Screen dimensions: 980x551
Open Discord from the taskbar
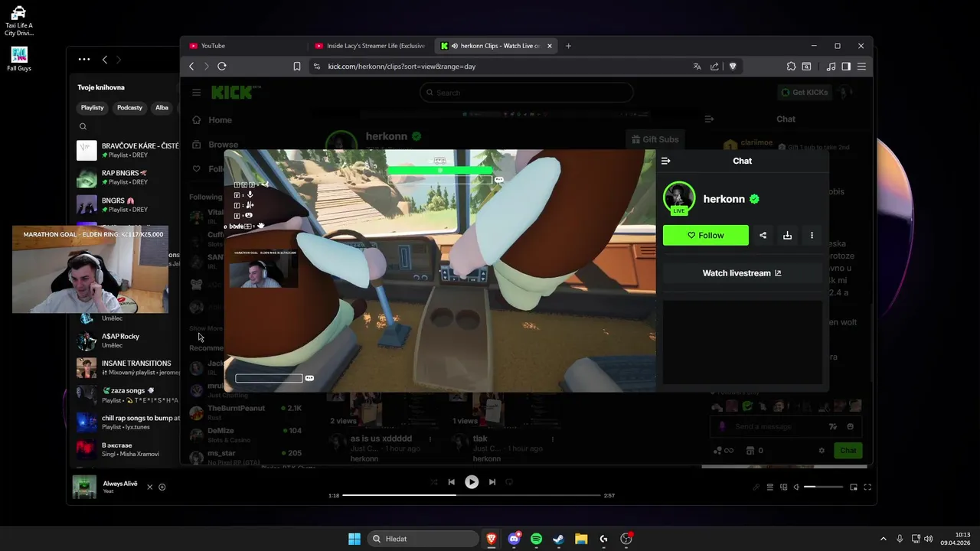(x=514, y=539)
